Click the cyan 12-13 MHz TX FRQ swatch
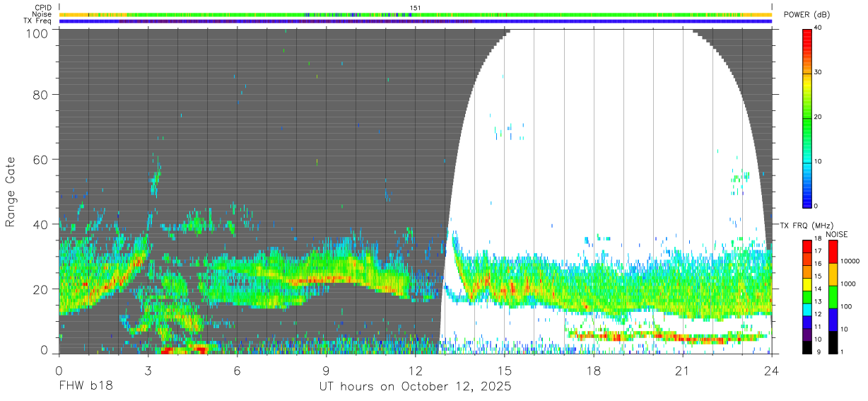Screen dimensions: 868x401 tap(807, 310)
